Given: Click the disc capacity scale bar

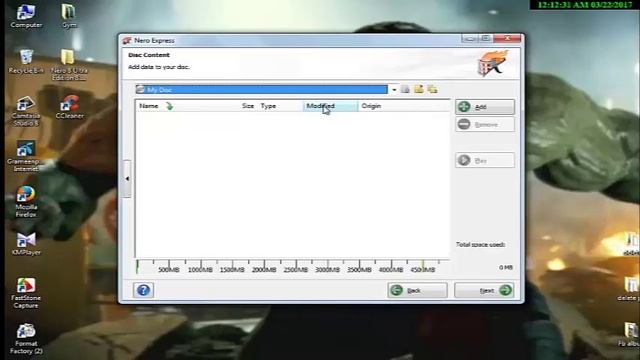Looking at the screenshot, I should click(x=292, y=267).
